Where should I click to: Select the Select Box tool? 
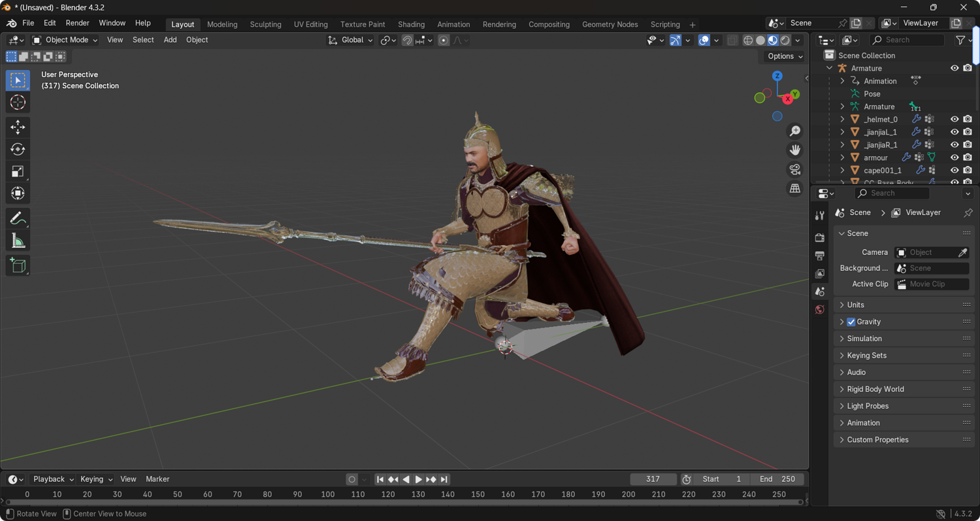18,80
